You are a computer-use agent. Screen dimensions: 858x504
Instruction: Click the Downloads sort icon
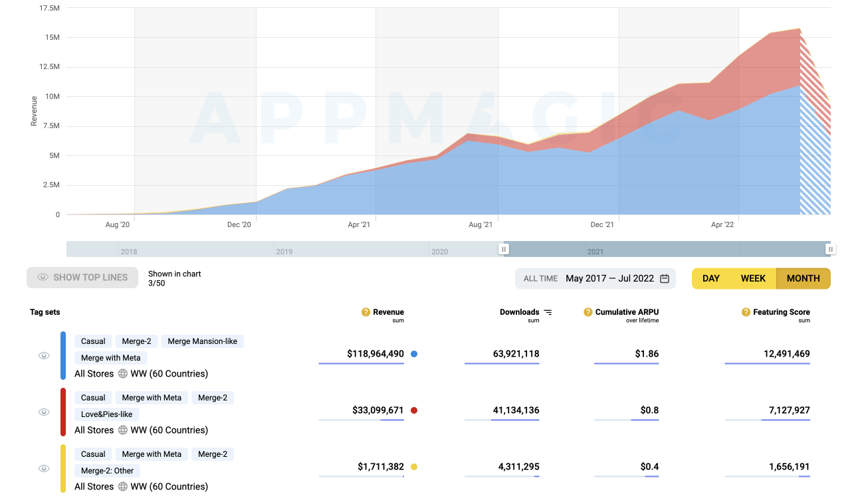click(x=548, y=312)
